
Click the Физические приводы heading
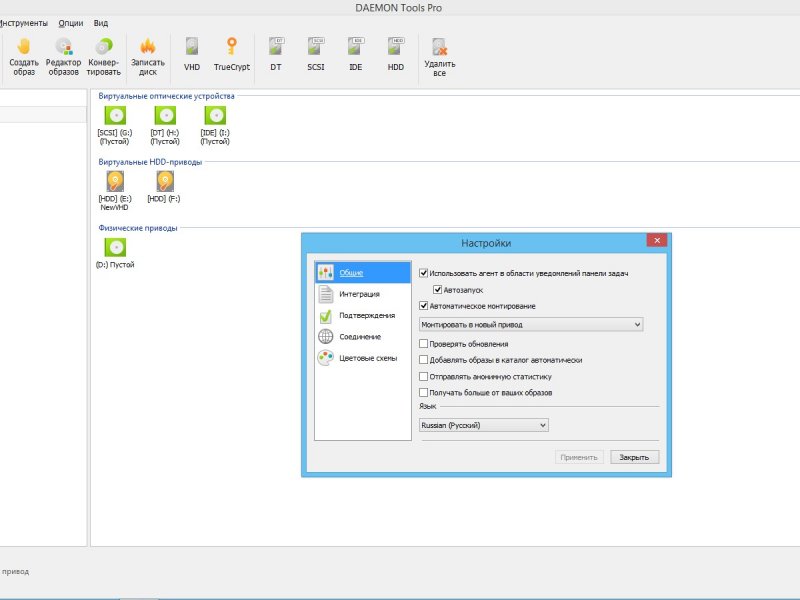point(138,228)
